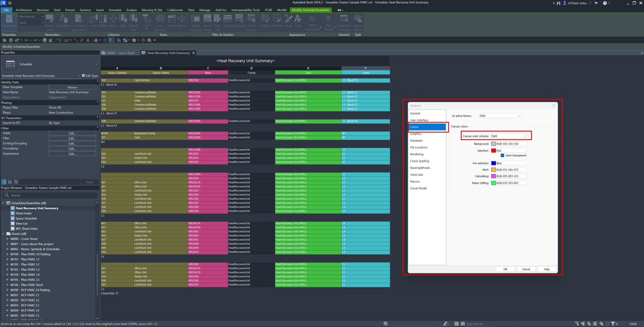Open the Level dropdown in ribbon
The image size is (644, 327).
pos(31,23)
